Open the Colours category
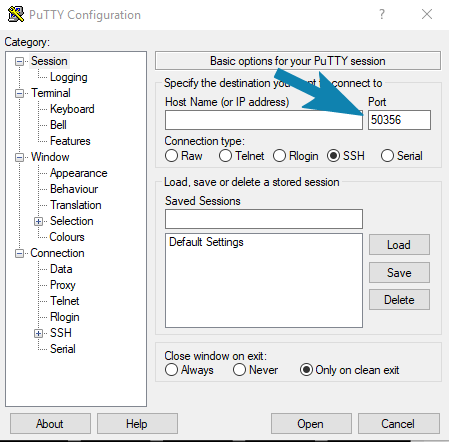The image size is (449, 442). [67, 237]
